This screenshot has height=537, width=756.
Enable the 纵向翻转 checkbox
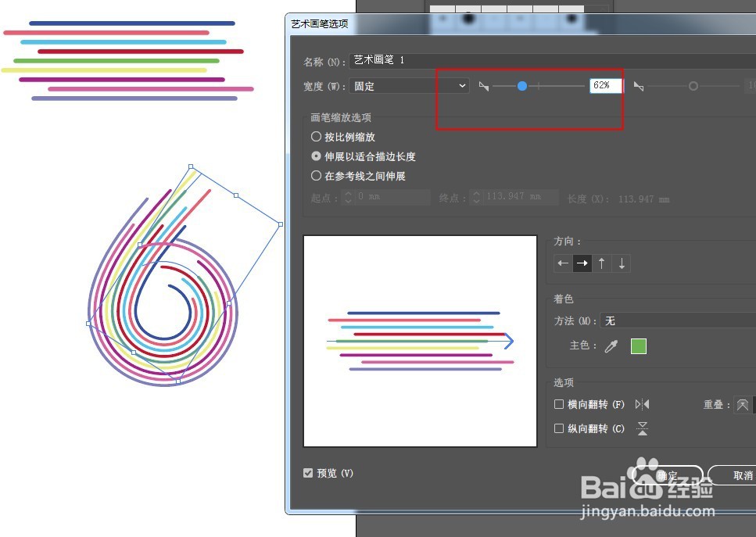pos(559,428)
